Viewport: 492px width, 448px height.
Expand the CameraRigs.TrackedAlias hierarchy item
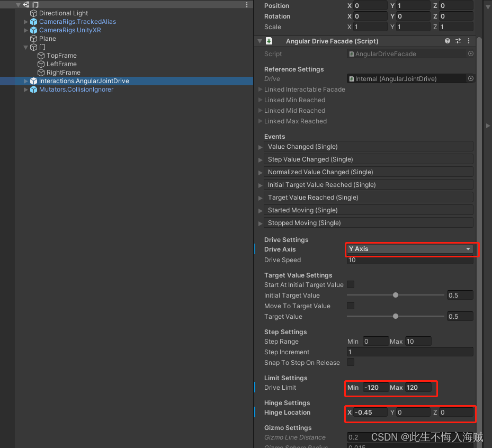click(25, 22)
